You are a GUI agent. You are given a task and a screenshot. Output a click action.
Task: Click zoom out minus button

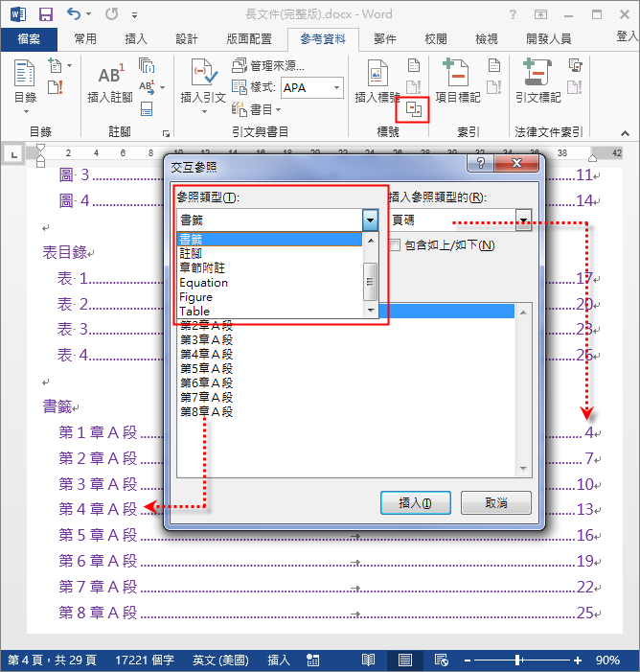(x=468, y=660)
